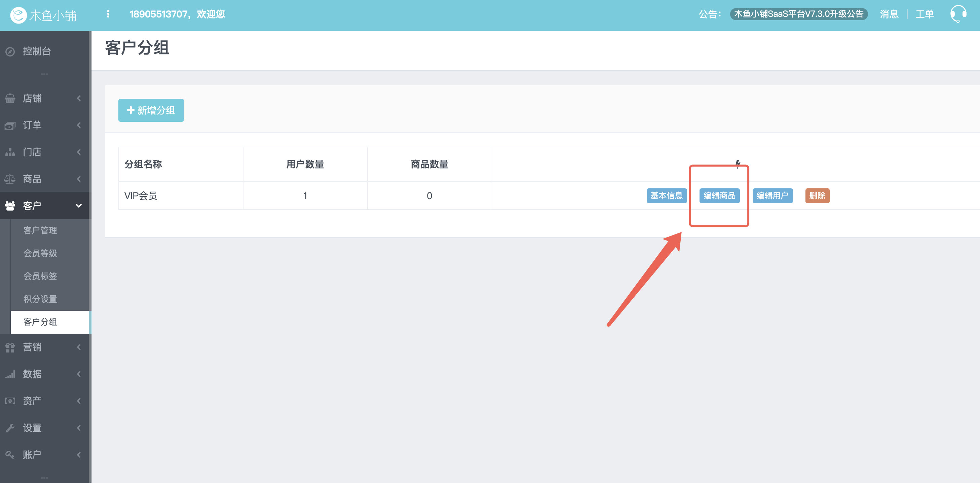Image resolution: width=980 pixels, height=483 pixels.
Task: Click the 木鱼小铺 logo icon
Action: [x=18, y=15]
